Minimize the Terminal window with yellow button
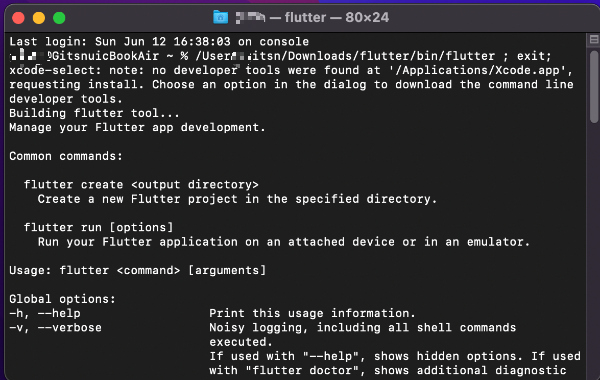 click(x=39, y=18)
